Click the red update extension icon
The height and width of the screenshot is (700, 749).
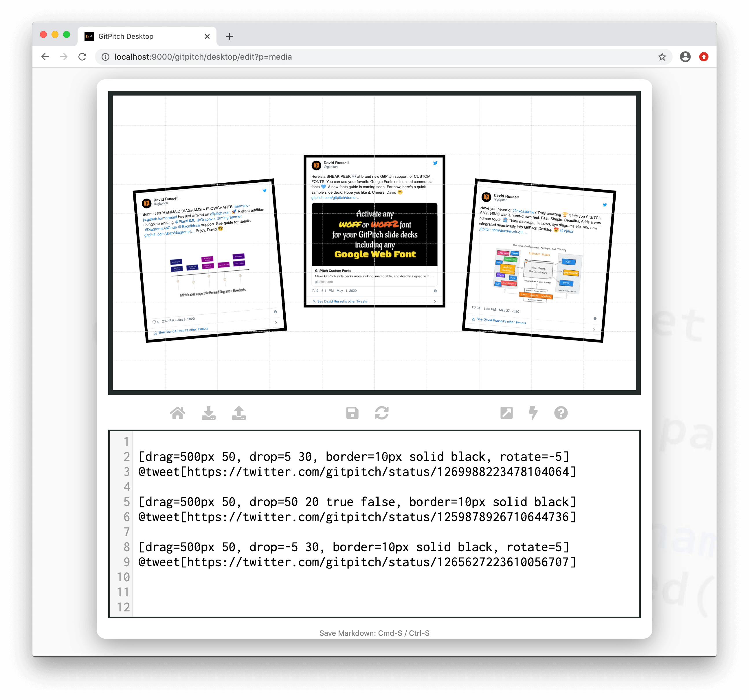coord(703,57)
